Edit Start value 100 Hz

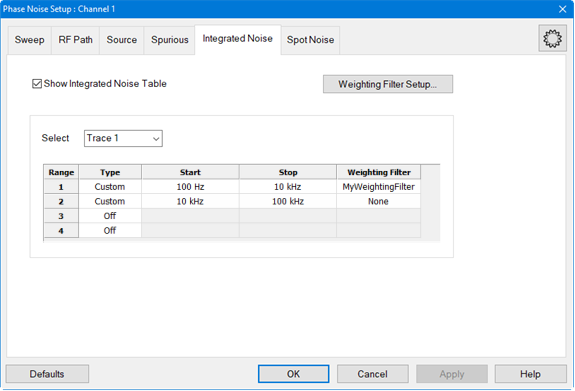[x=190, y=187]
